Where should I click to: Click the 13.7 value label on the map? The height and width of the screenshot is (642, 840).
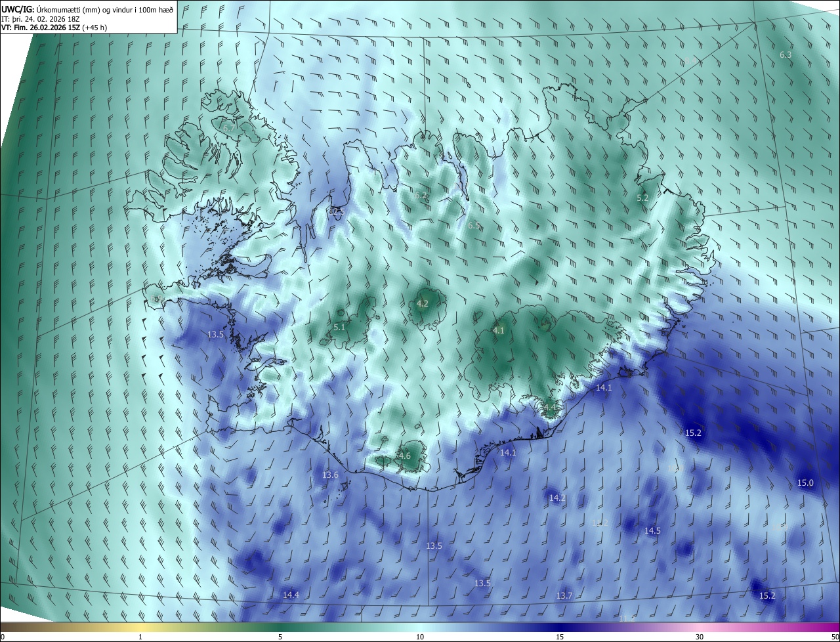tap(564, 595)
